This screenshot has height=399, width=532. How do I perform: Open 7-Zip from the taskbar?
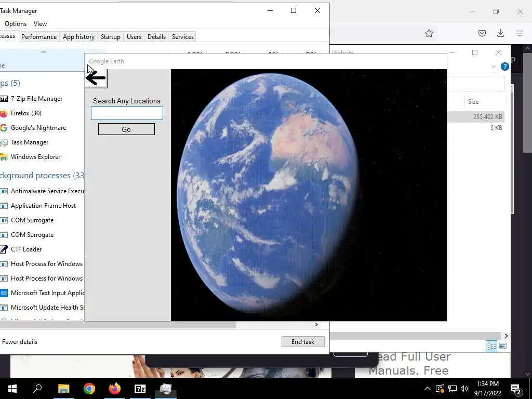click(x=140, y=389)
